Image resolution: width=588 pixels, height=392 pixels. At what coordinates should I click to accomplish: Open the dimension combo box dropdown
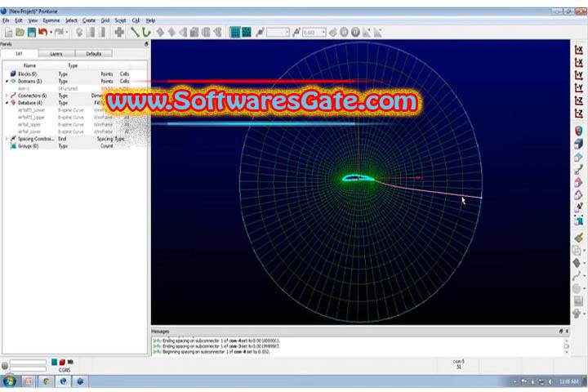(x=287, y=33)
